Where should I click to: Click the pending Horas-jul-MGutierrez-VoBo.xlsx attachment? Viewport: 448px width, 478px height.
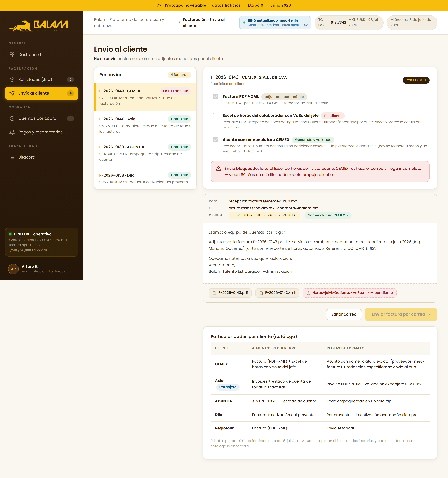pyautogui.click(x=349, y=293)
